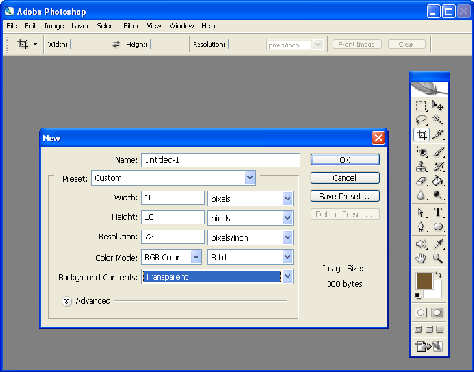Select the Dodge tool
Screen dimensions: 474x372
[437, 195]
